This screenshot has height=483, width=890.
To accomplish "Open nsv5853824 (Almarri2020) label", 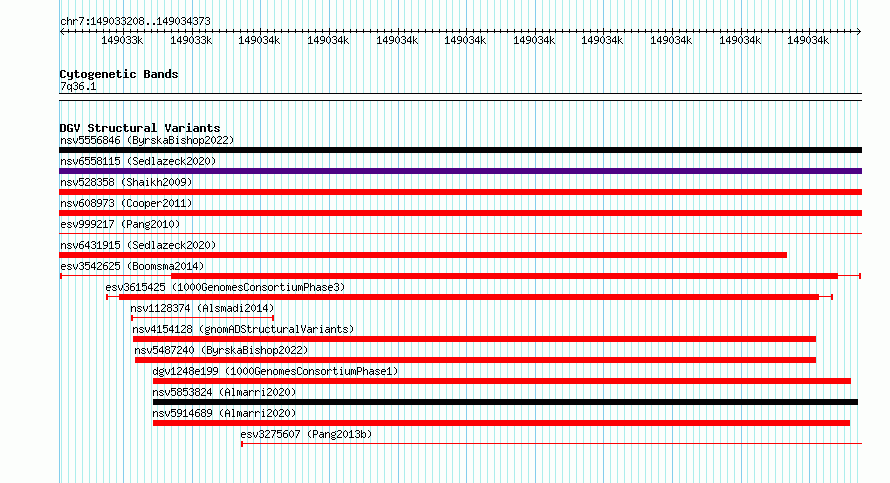I will coord(224,392).
